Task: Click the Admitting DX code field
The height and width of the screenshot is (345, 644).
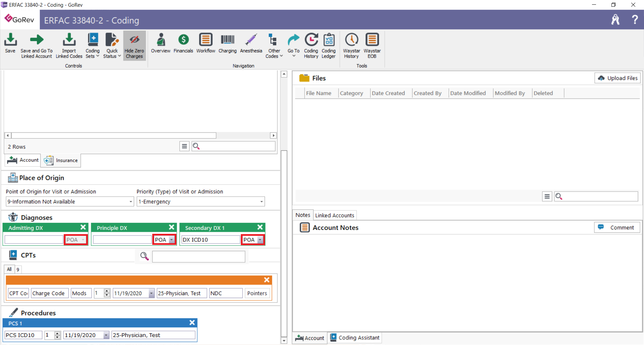Action: click(x=34, y=239)
